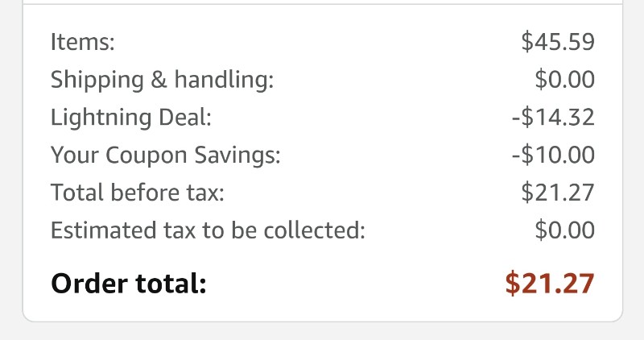Screen dimensions: 644x340
Task: Click the word Deal in Lightning Deal
Action: (x=185, y=118)
